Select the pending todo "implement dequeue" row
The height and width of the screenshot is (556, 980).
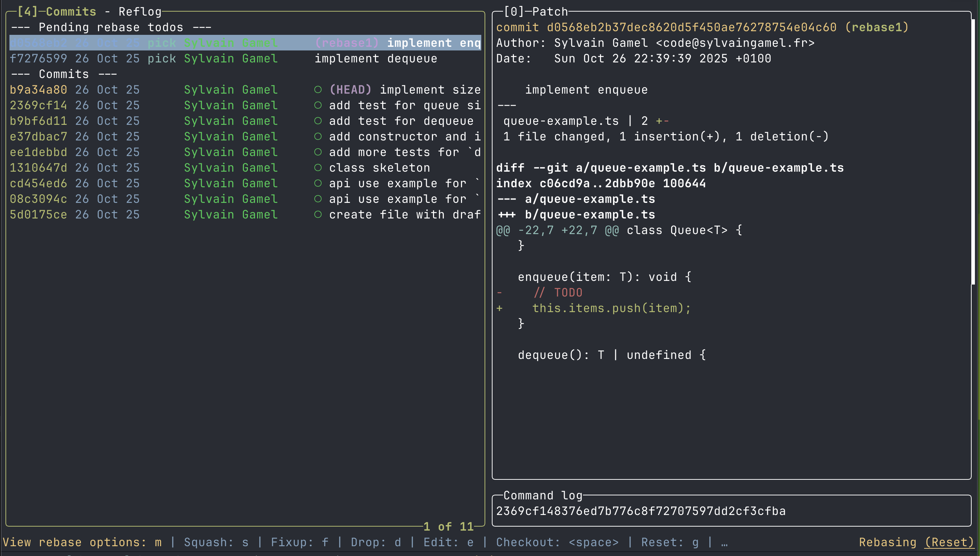(375, 58)
